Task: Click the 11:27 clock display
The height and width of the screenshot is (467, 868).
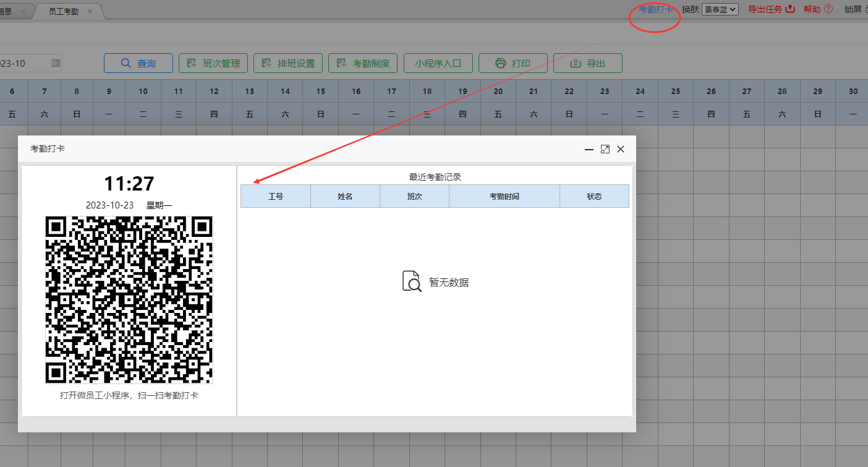Action: 129,184
